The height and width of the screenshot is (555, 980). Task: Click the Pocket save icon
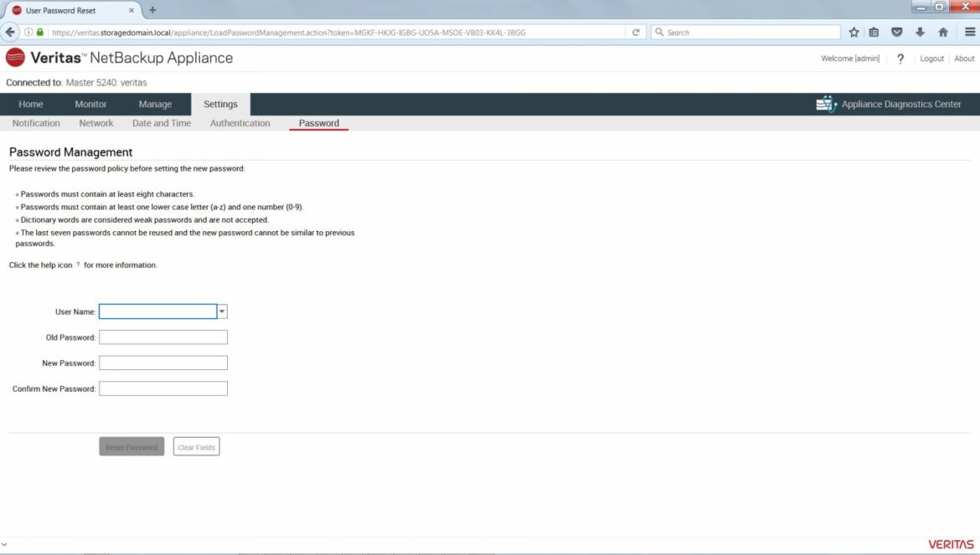[x=897, y=33]
